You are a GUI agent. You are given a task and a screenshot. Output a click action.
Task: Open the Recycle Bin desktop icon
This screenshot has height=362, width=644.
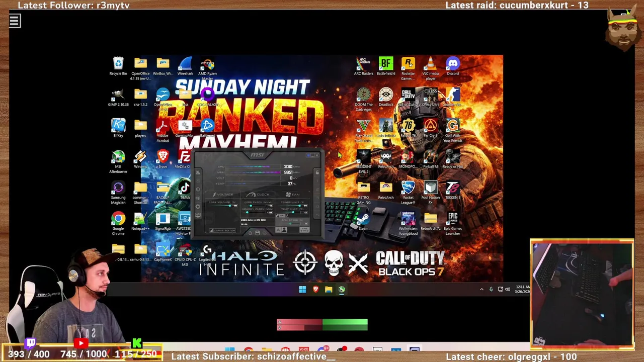point(118,66)
